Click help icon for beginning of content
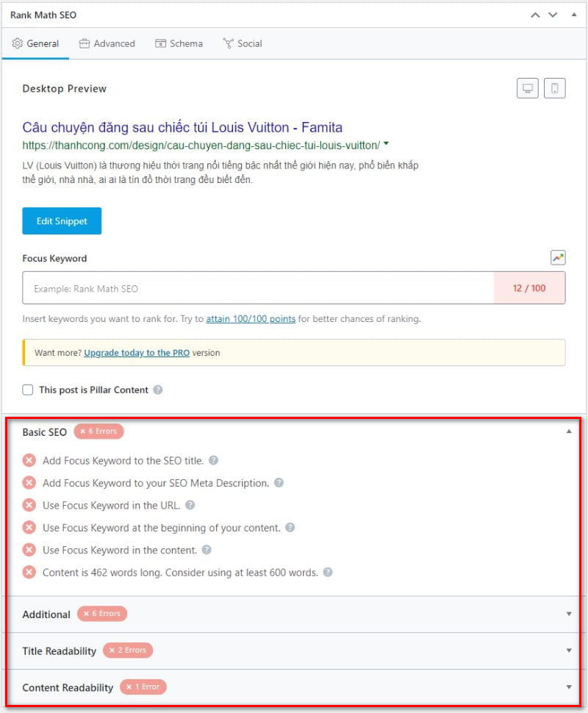The height and width of the screenshot is (713, 588). point(290,527)
